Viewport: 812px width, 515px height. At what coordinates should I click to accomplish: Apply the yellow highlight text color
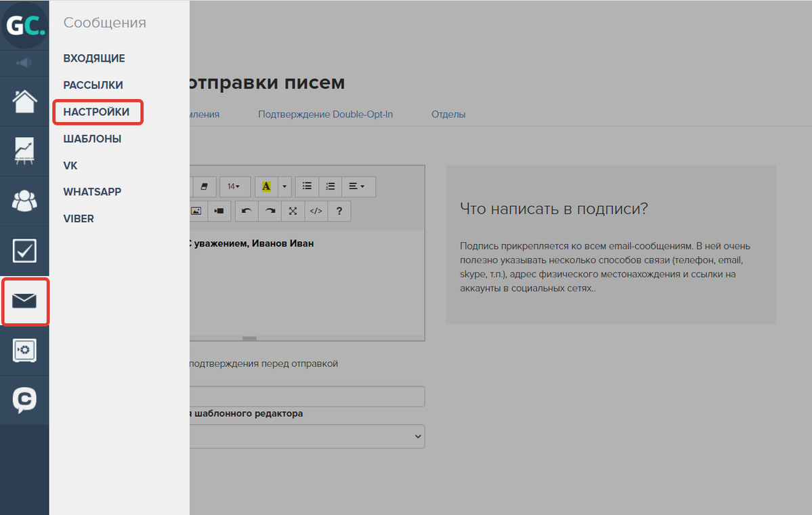(x=266, y=186)
